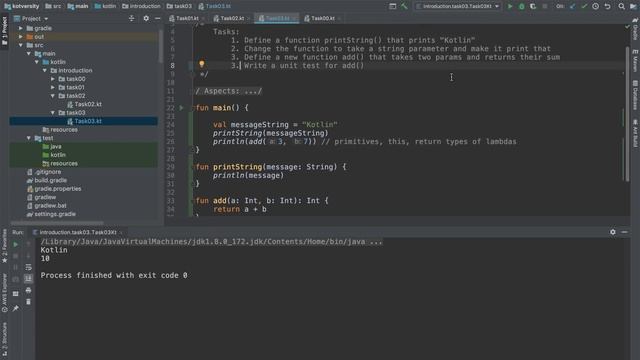Collapse the task02 package

[53, 96]
